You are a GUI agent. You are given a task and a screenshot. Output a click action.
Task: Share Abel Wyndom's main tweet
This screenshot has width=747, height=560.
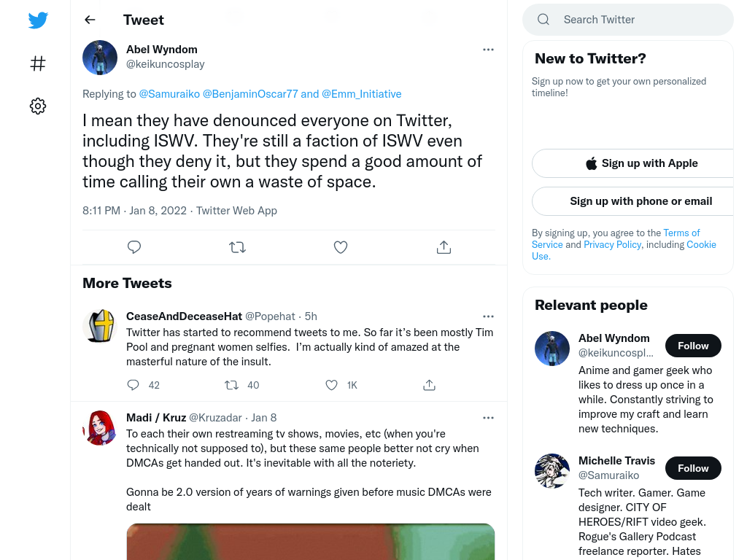[x=444, y=247]
